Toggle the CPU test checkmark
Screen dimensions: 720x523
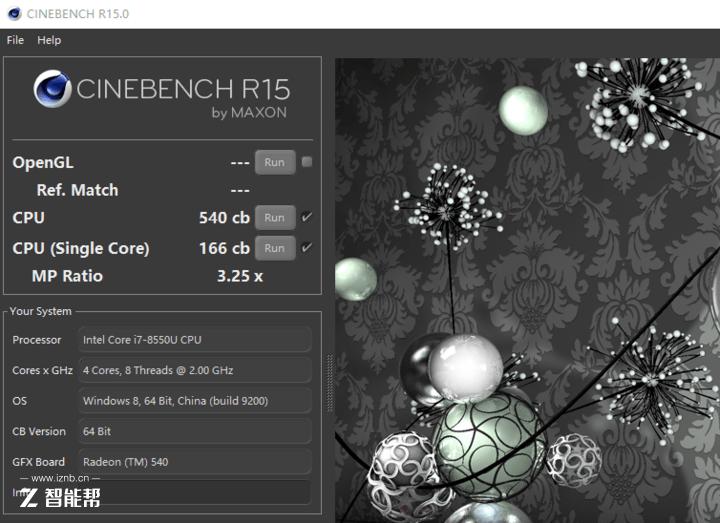click(x=307, y=217)
